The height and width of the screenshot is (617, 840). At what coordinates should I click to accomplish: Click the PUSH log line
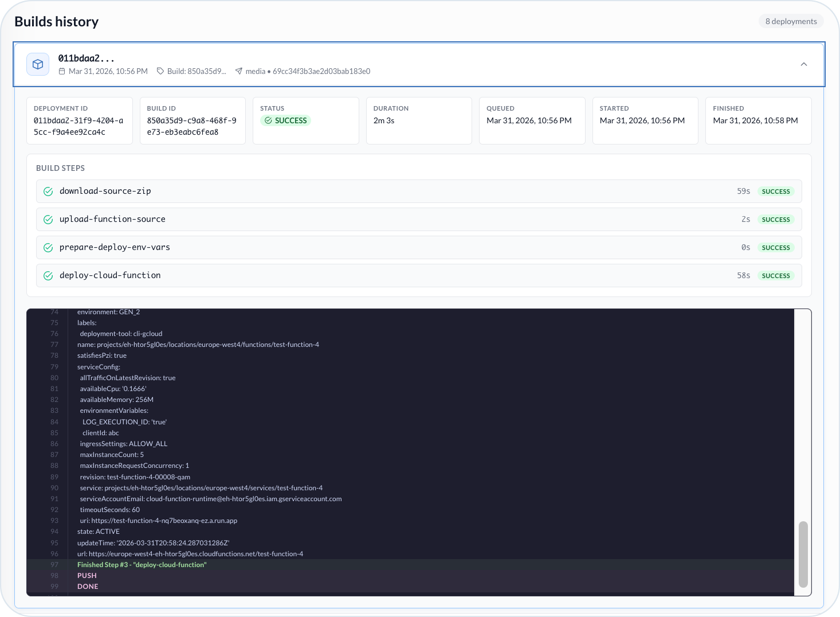tap(87, 576)
